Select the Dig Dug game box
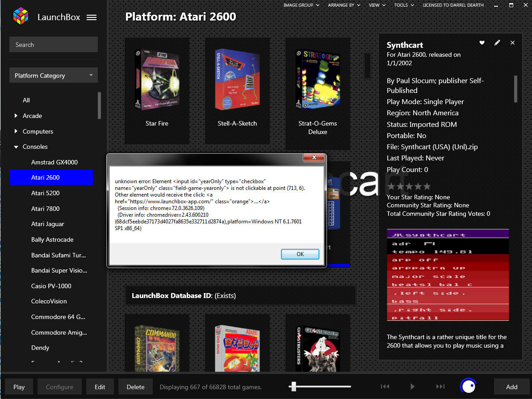This screenshot has width=532, height=399. click(237, 343)
